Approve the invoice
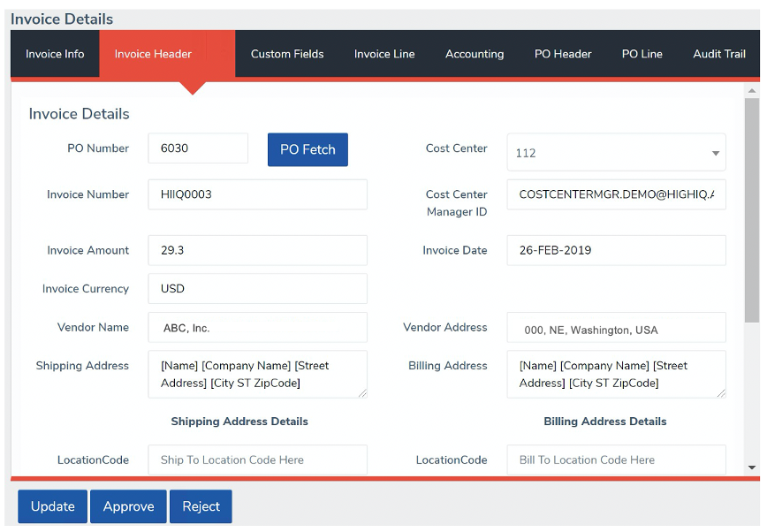The height and width of the screenshot is (532, 767). point(128,506)
